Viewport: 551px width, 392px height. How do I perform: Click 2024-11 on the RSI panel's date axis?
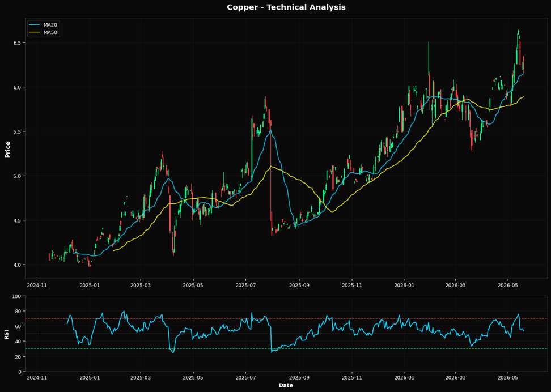pos(37,378)
